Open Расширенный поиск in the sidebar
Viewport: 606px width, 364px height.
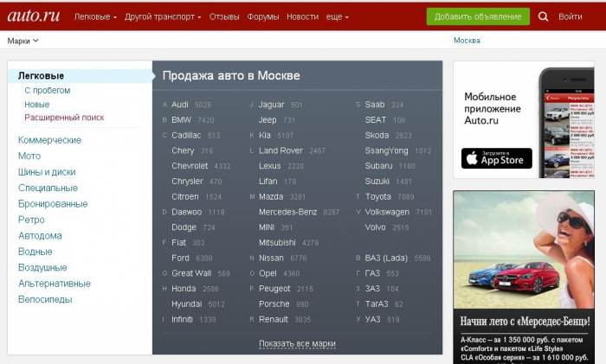click(x=64, y=118)
